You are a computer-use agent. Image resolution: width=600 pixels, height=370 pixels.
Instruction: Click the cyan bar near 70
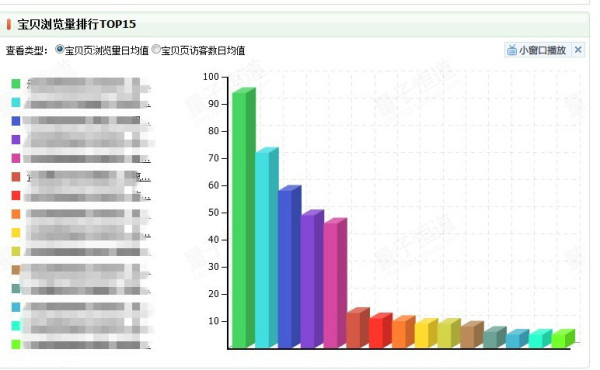pos(266,248)
